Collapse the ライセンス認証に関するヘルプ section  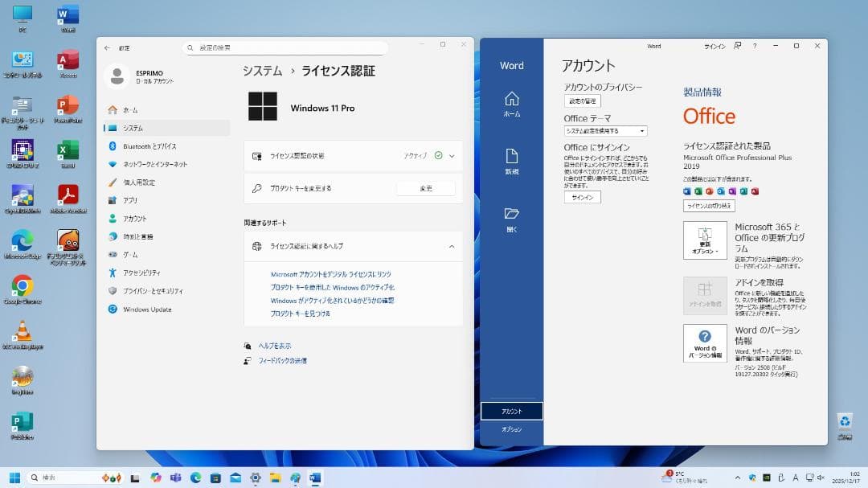(x=452, y=247)
